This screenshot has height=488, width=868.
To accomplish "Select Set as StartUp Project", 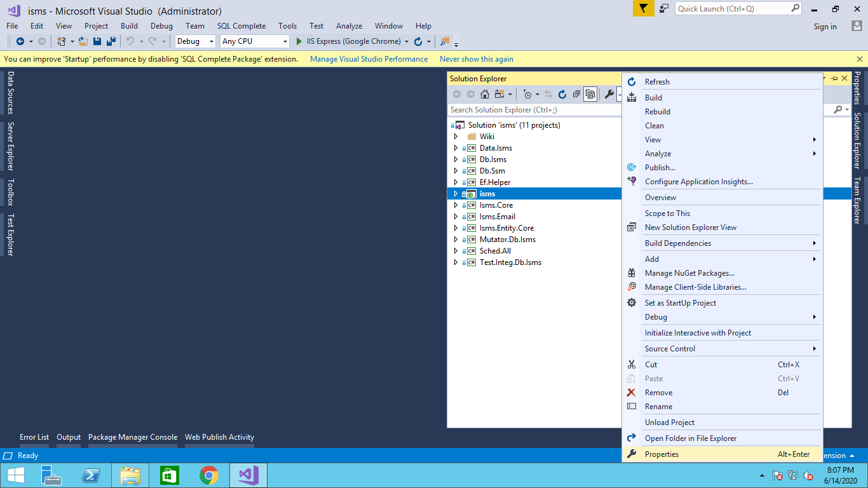I will [722, 303].
